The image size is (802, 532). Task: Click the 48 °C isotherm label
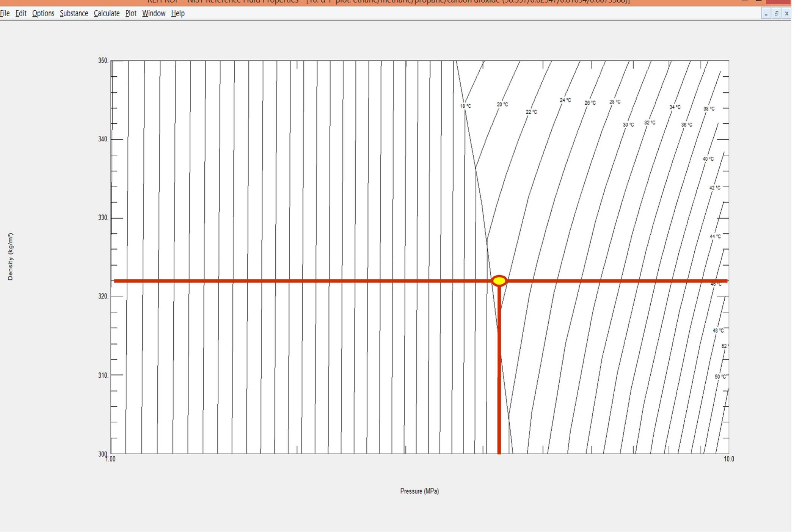point(718,331)
